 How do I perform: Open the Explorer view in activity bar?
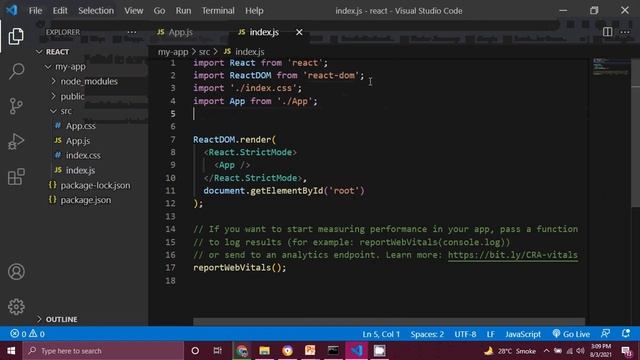pyautogui.click(x=16, y=37)
